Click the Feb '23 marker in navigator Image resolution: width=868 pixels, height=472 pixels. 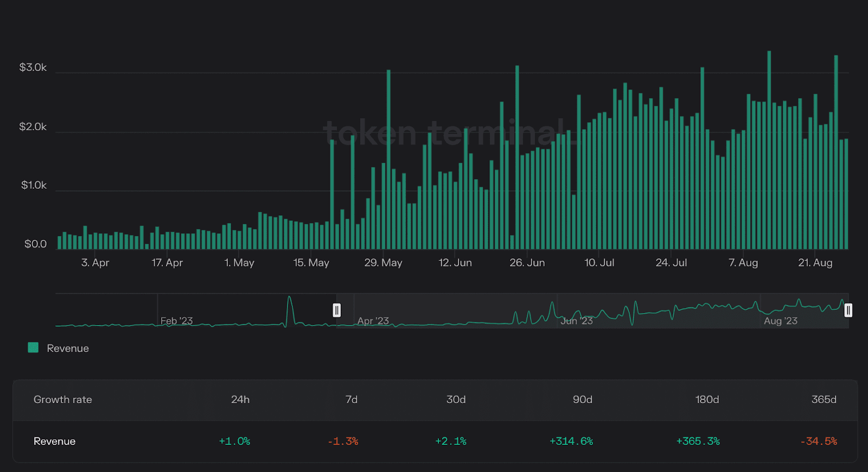click(177, 321)
